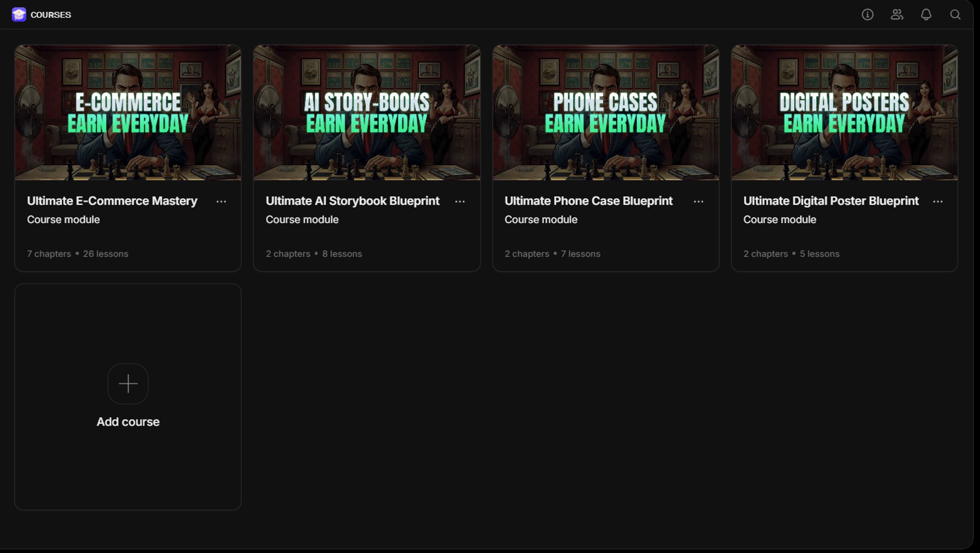Click the E-Commerce Earn Everyday thumbnail

point(128,113)
